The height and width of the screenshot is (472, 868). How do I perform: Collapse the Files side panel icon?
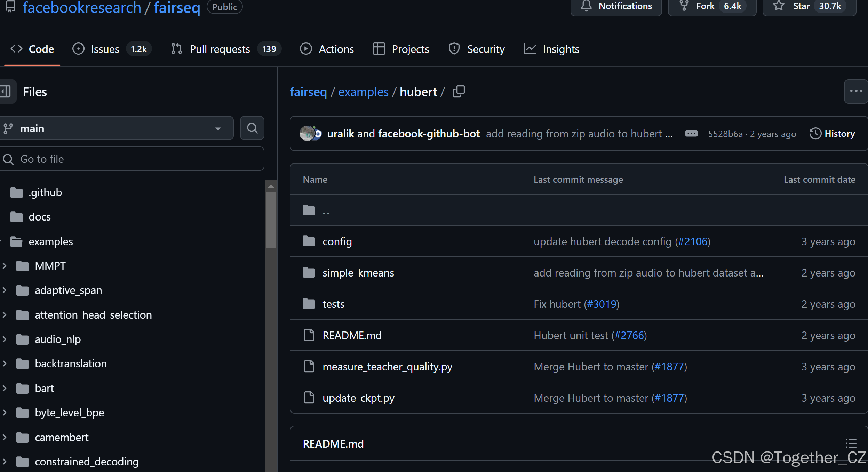click(6, 92)
